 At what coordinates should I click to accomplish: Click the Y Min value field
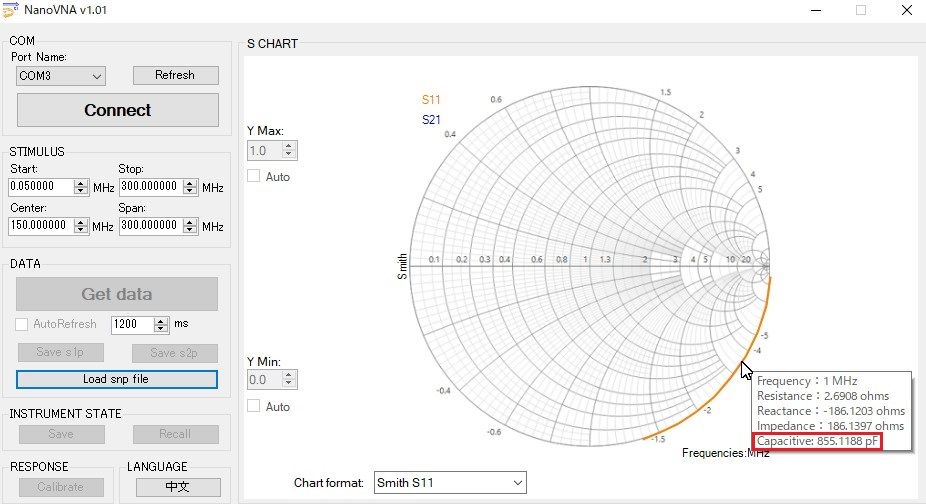[x=265, y=379]
